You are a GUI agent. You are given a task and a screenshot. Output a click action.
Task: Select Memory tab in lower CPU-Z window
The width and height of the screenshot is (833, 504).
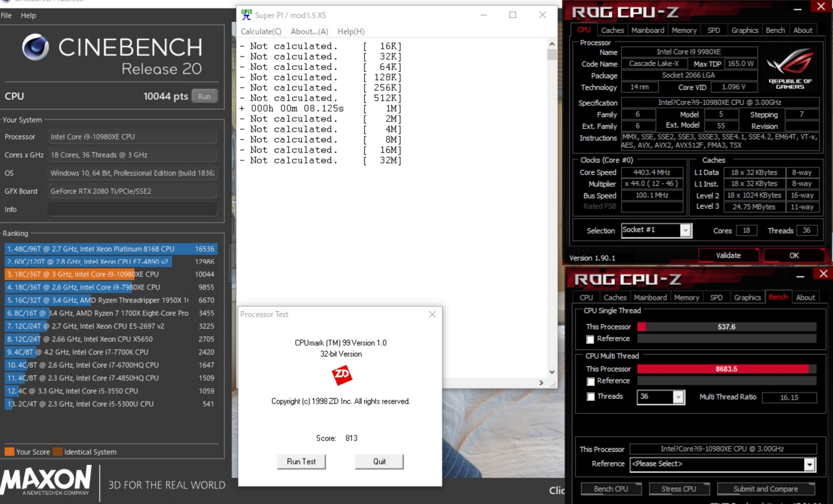click(x=686, y=298)
